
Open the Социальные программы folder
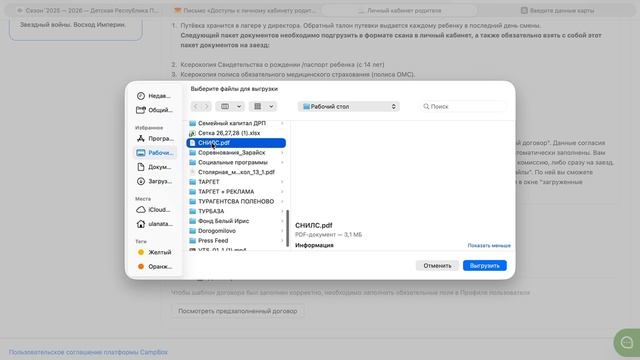pyautogui.click(x=236, y=162)
